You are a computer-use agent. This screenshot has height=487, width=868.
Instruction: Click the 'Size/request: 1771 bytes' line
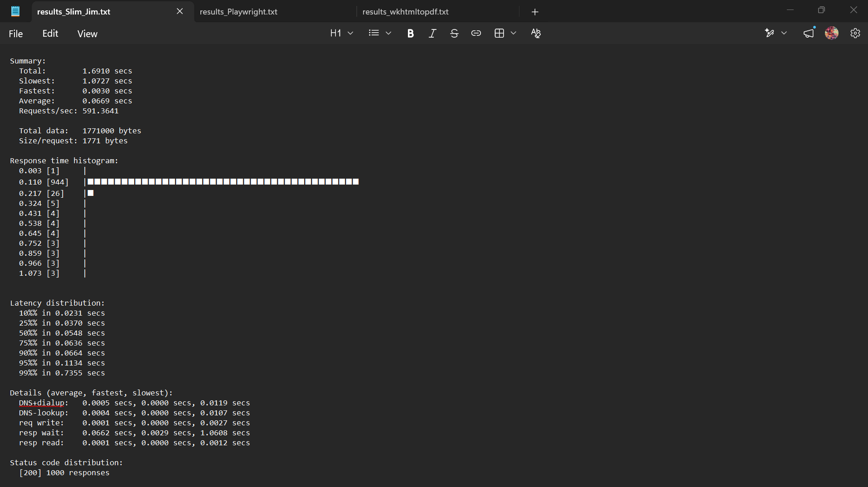click(x=73, y=141)
